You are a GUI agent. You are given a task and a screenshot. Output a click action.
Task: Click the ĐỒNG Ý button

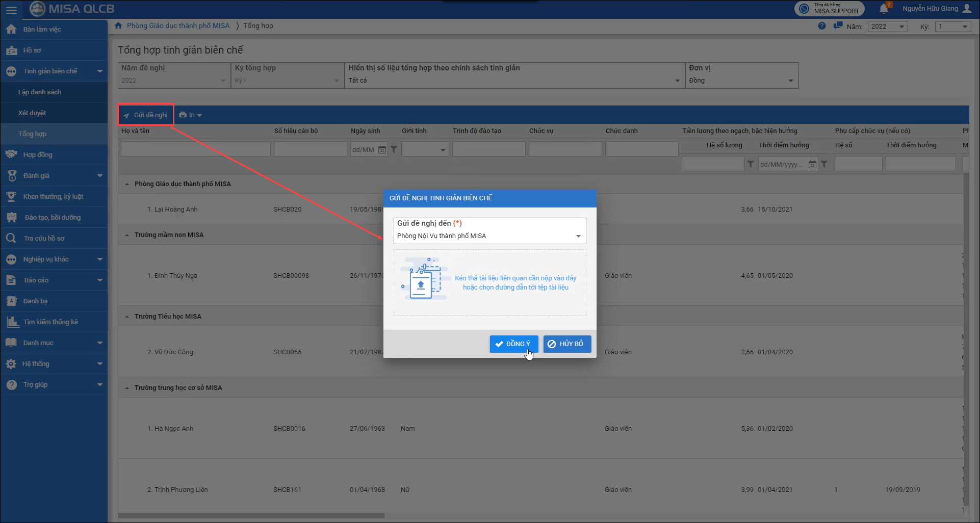(513, 344)
